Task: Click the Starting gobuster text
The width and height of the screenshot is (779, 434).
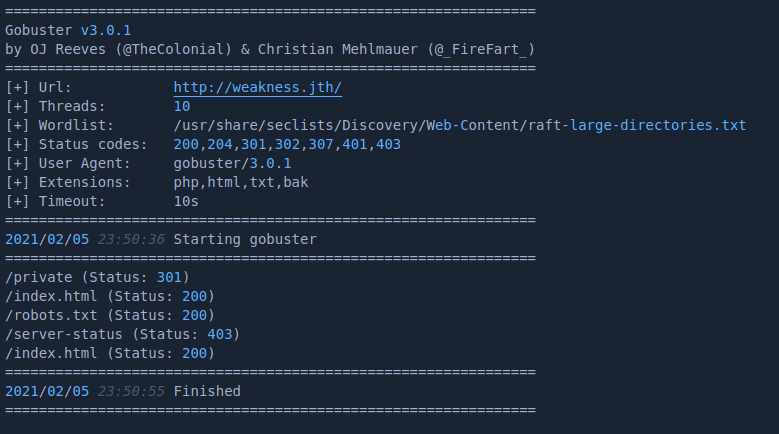Action: pos(244,239)
